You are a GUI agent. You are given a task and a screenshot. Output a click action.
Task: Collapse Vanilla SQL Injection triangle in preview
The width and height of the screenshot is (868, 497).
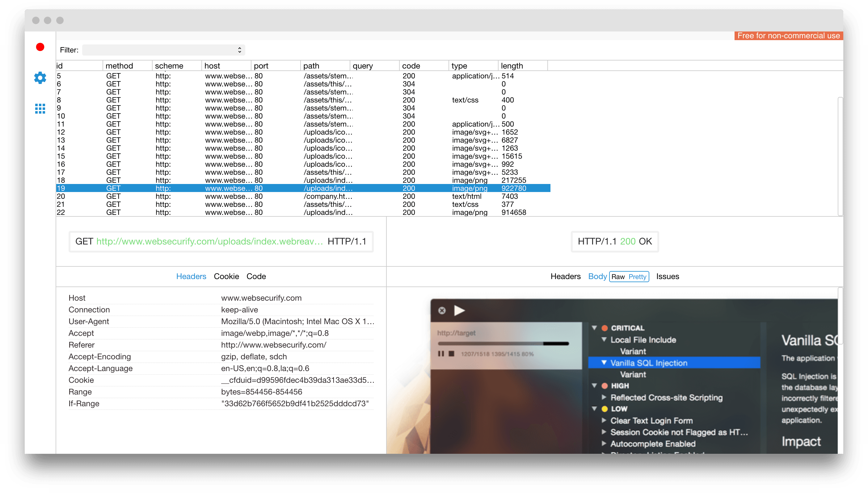(604, 362)
